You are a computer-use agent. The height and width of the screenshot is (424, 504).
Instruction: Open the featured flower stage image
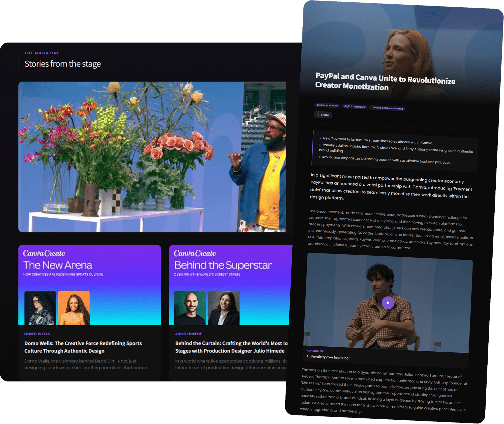[x=152, y=157]
